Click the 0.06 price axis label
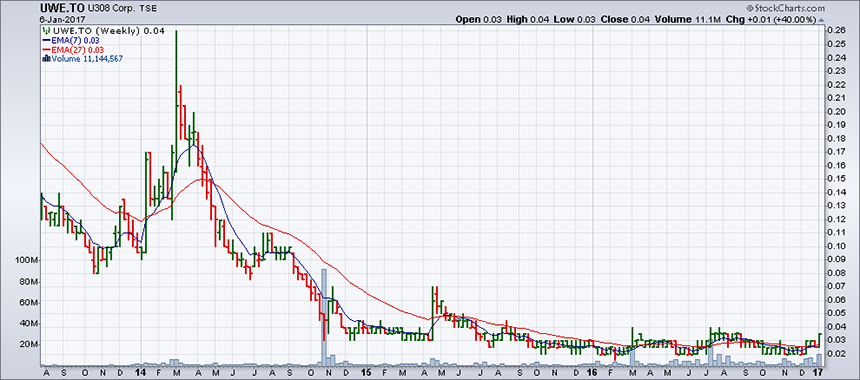This screenshot has width=860, height=380. pyautogui.click(x=836, y=299)
